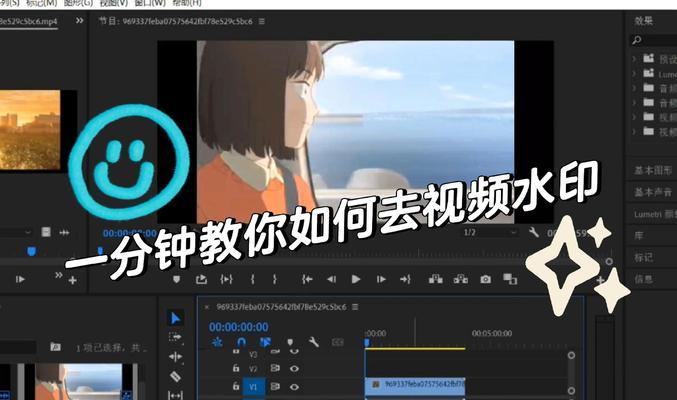Expand the 预设 folder in Effects
The image size is (677, 400).
[634, 59]
